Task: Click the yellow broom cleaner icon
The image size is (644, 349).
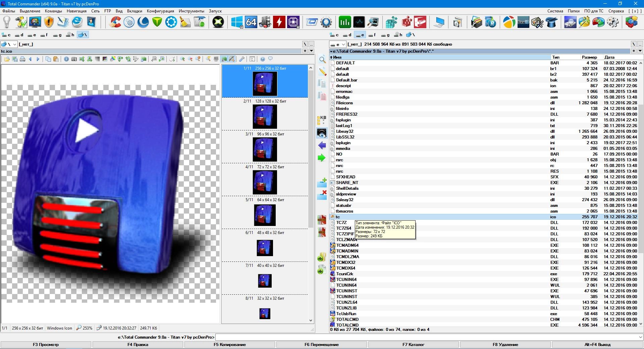Action: [185, 22]
